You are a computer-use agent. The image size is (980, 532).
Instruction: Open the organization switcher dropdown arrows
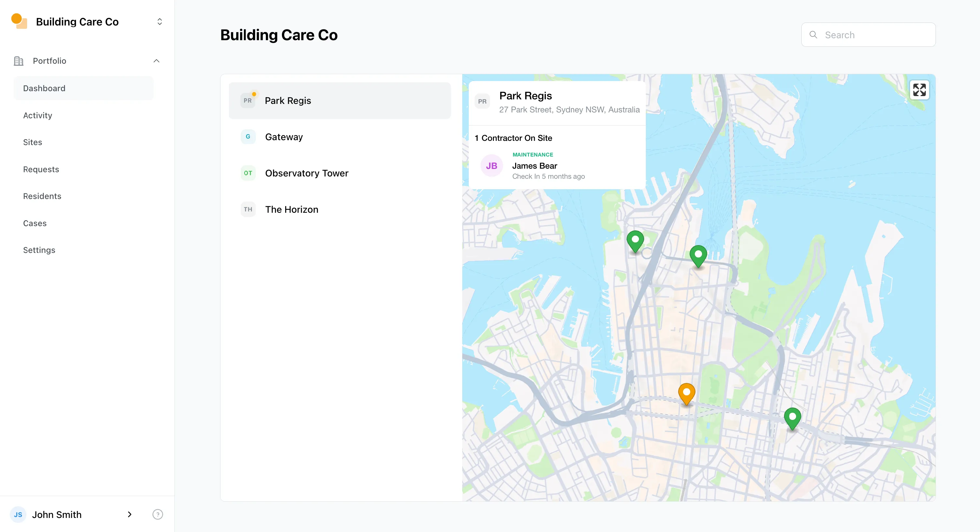[x=159, y=22]
